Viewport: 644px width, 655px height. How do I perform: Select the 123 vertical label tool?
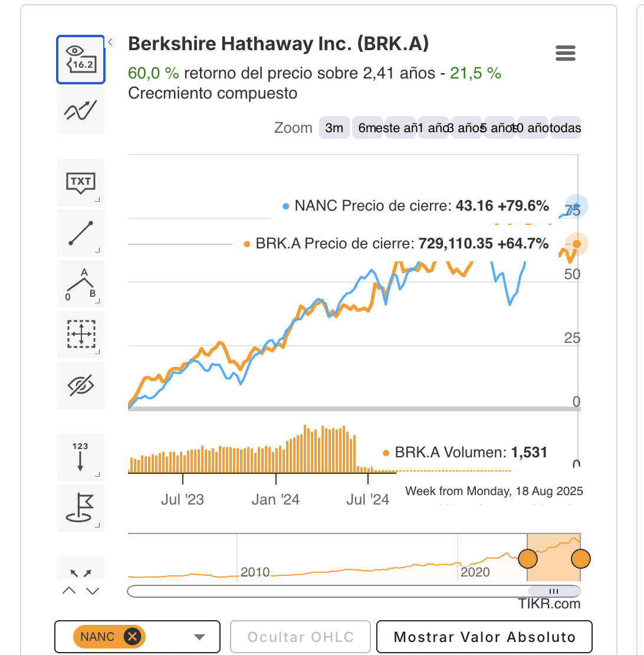tap(81, 457)
